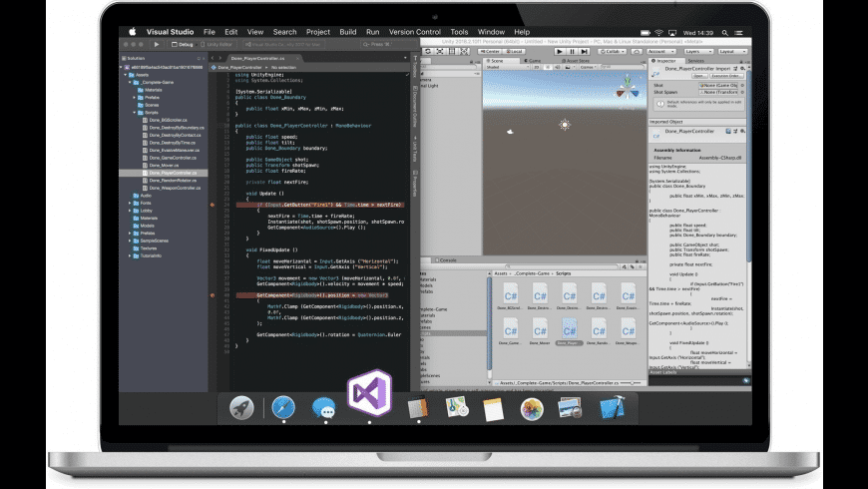The width and height of the screenshot is (868, 489).
Task: Open Photos app in the Dock
Action: click(x=532, y=410)
